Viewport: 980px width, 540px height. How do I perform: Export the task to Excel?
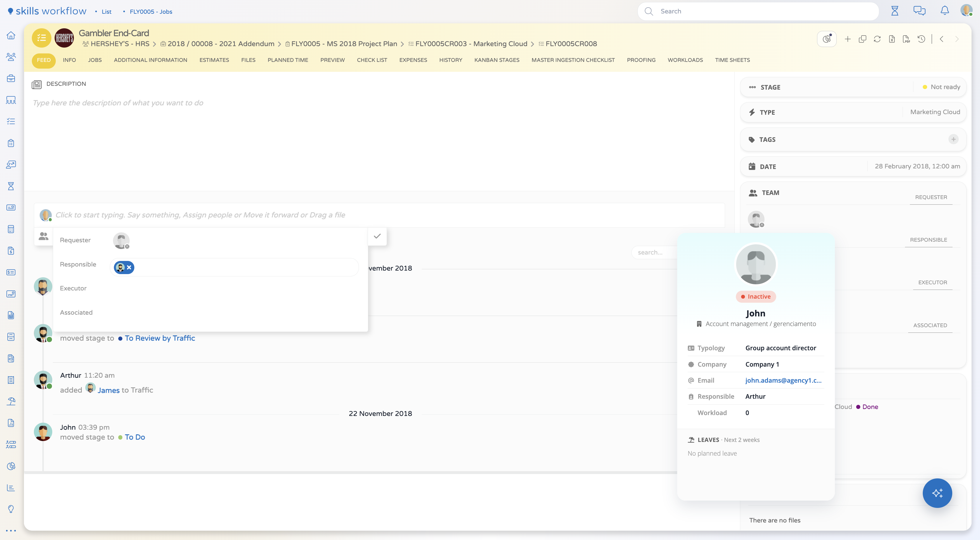pyautogui.click(x=892, y=39)
